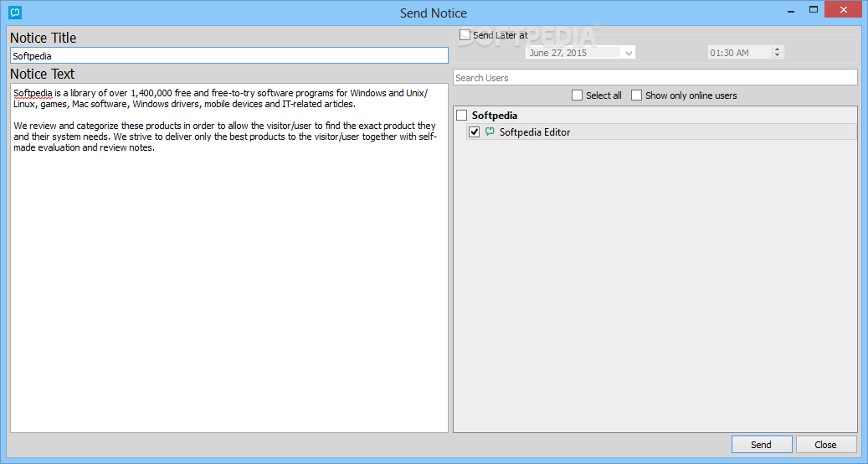The image size is (868, 464).
Task: Click the app icon in title bar
Action: pos(15,13)
